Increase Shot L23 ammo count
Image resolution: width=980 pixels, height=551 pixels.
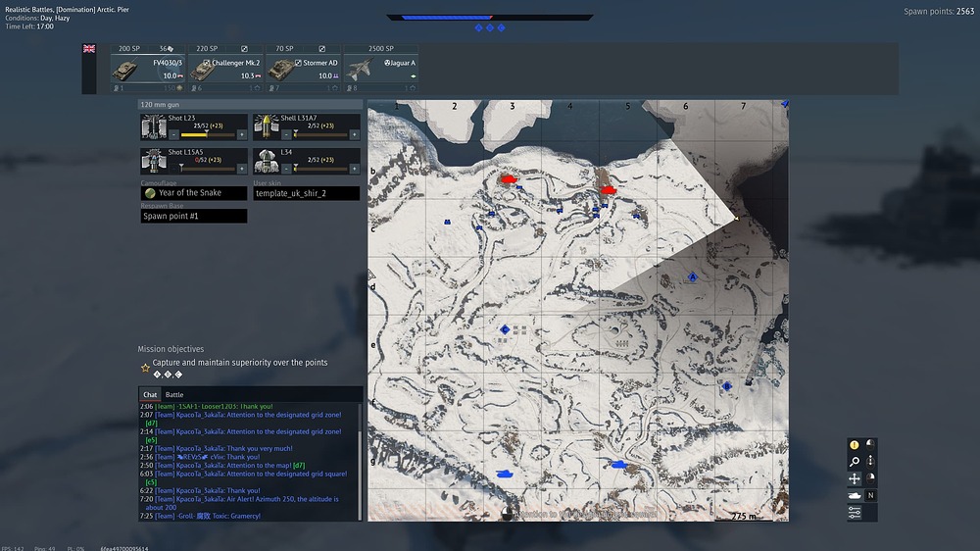click(x=242, y=134)
